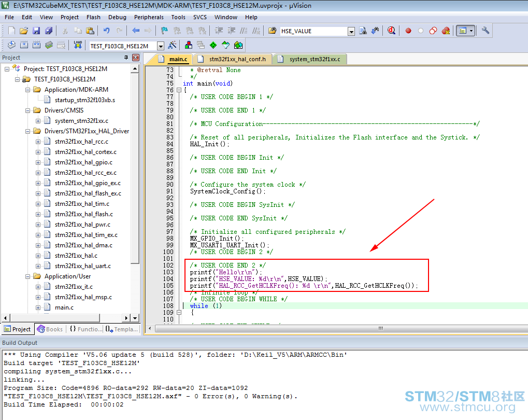Select main.c in the project tree

[64, 307]
